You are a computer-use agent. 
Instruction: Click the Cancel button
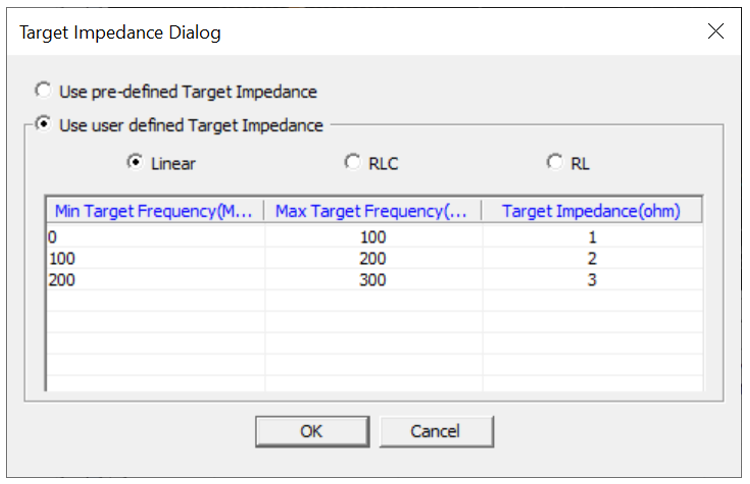(435, 431)
